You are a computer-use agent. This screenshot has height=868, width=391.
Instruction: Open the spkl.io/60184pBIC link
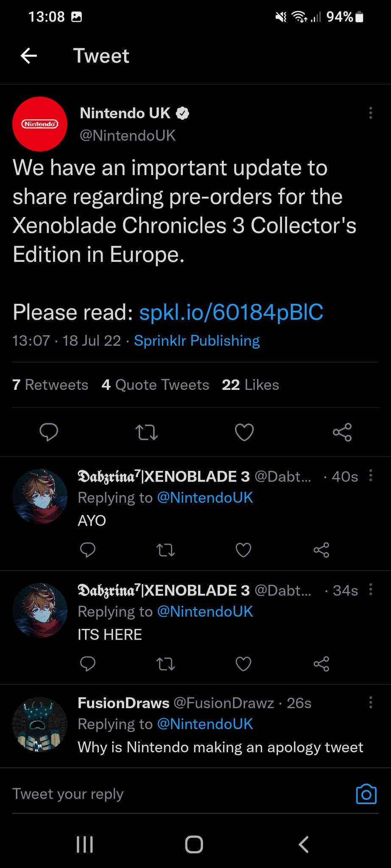click(231, 312)
